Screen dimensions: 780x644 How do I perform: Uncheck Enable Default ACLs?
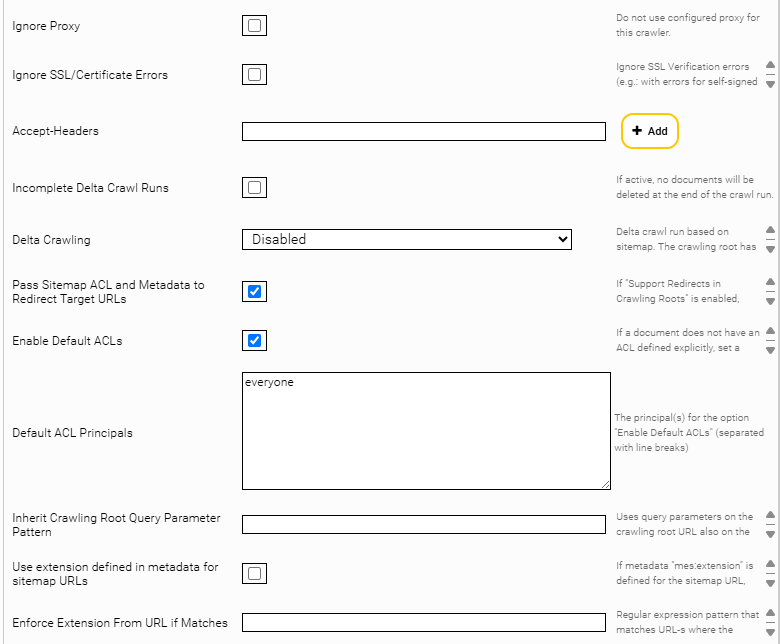coord(254,341)
